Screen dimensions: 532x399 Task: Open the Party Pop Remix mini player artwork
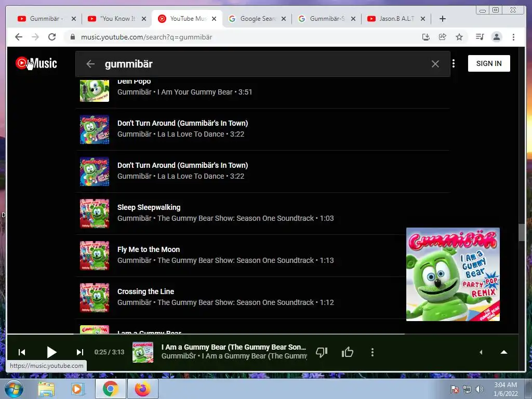point(453,274)
